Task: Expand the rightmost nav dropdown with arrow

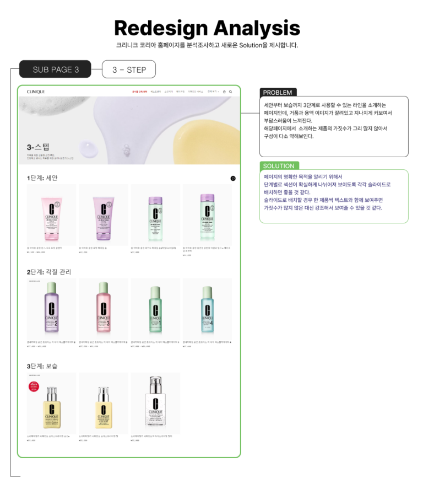Action: coord(213,92)
